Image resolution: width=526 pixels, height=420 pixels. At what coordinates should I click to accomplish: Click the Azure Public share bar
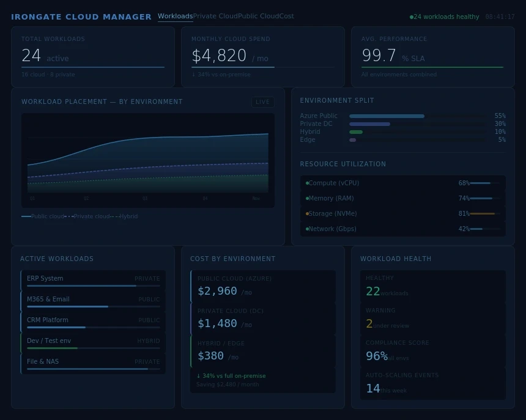pyautogui.click(x=387, y=116)
